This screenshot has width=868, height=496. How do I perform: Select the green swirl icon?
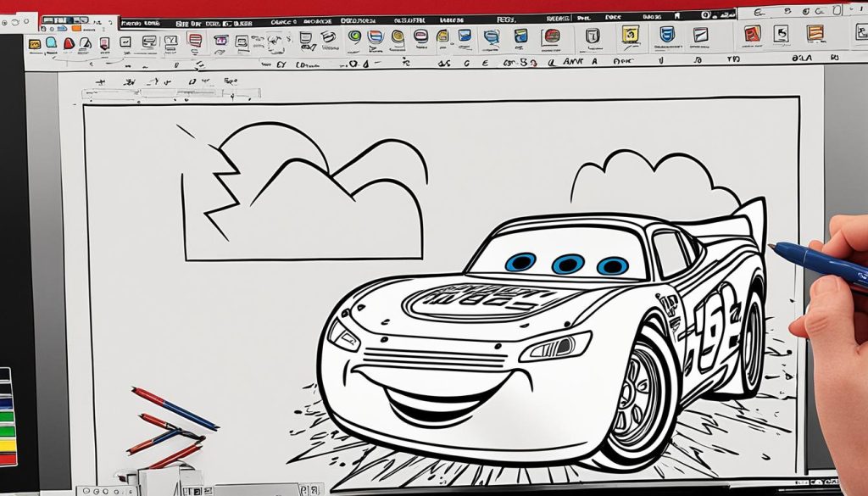click(355, 36)
